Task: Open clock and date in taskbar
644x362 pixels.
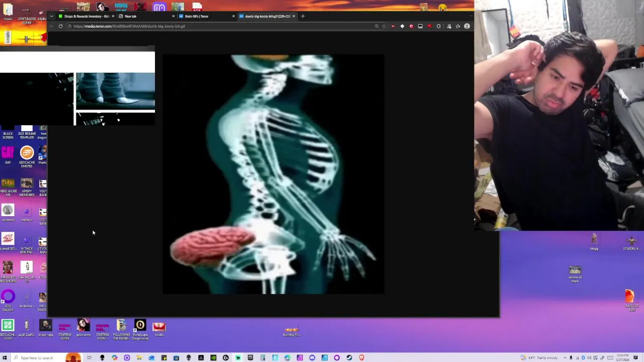Action: tap(622, 357)
